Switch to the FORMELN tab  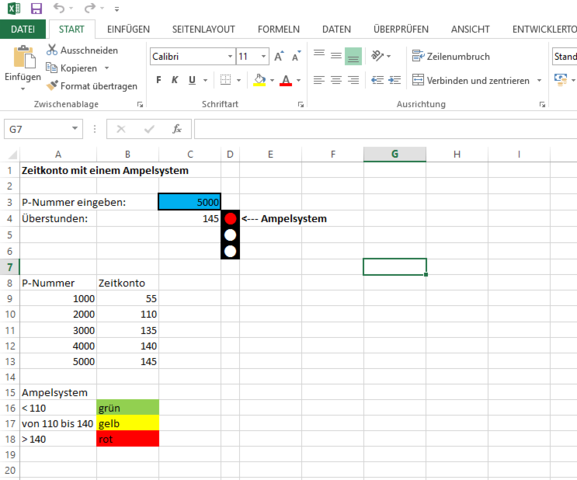click(x=279, y=29)
